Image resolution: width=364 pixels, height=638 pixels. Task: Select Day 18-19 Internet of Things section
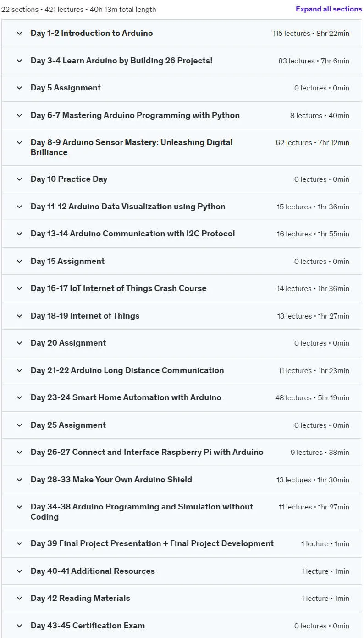(182, 316)
